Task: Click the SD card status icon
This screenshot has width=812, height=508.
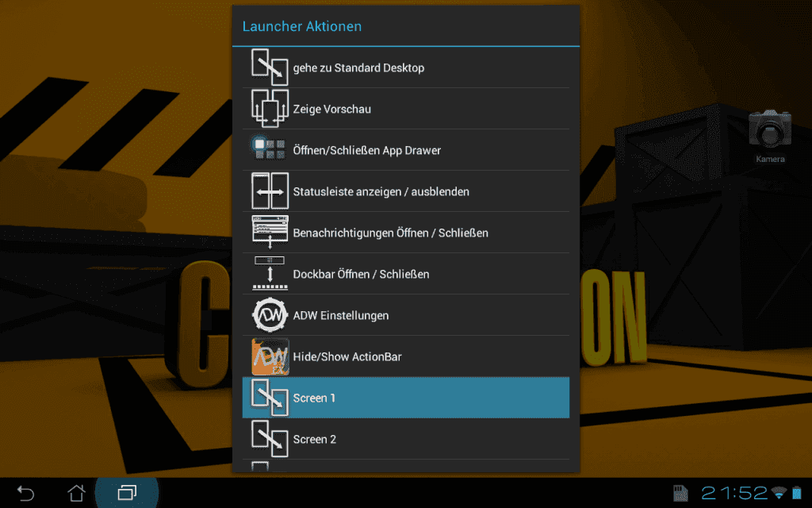Action: coord(680,492)
